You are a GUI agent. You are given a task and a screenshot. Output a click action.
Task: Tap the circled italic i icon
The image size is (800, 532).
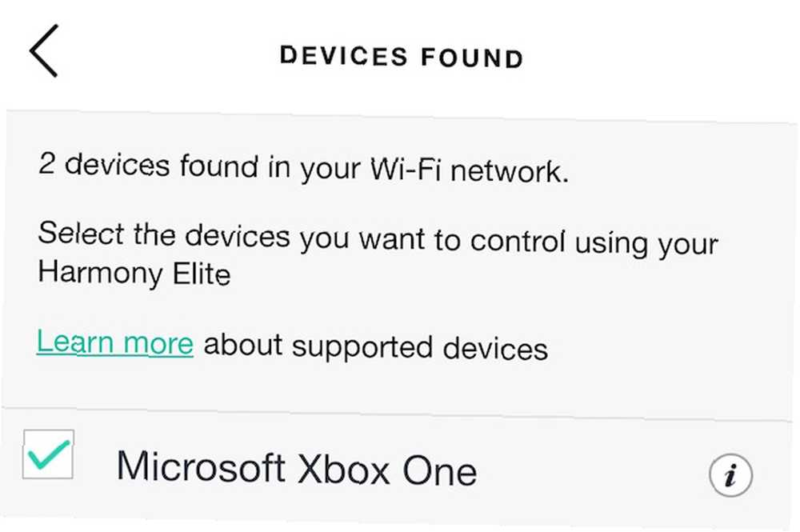click(x=730, y=475)
